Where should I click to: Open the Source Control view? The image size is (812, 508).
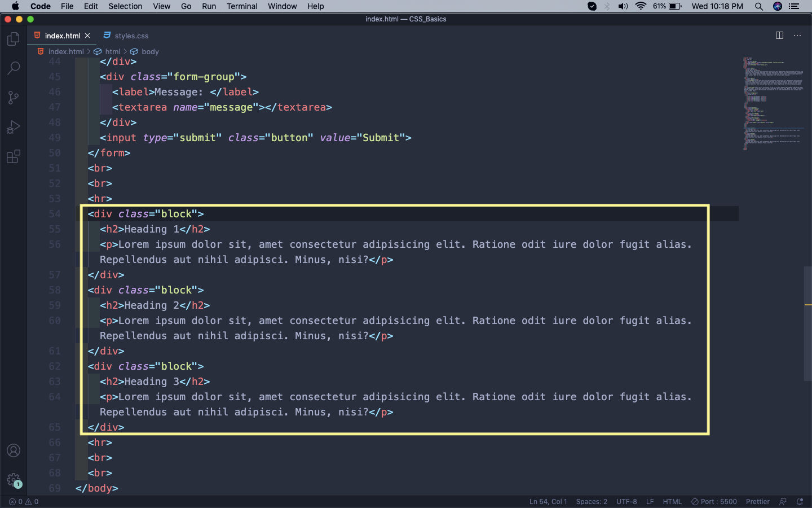coord(14,98)
